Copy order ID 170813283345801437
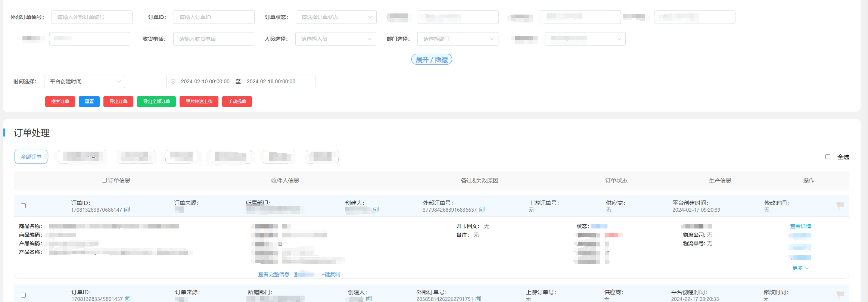868x302 pixels. (128, 299)
